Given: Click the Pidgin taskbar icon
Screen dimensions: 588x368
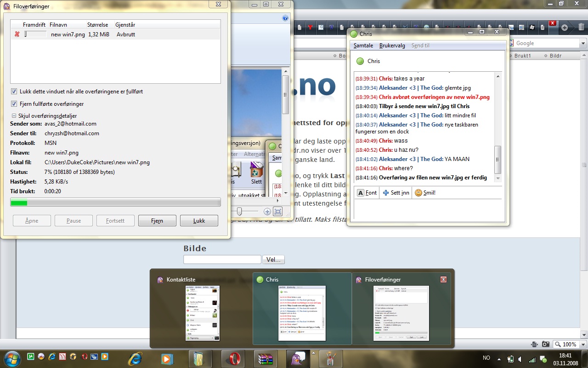Looking at the screenshot, I should coord(298,358).
